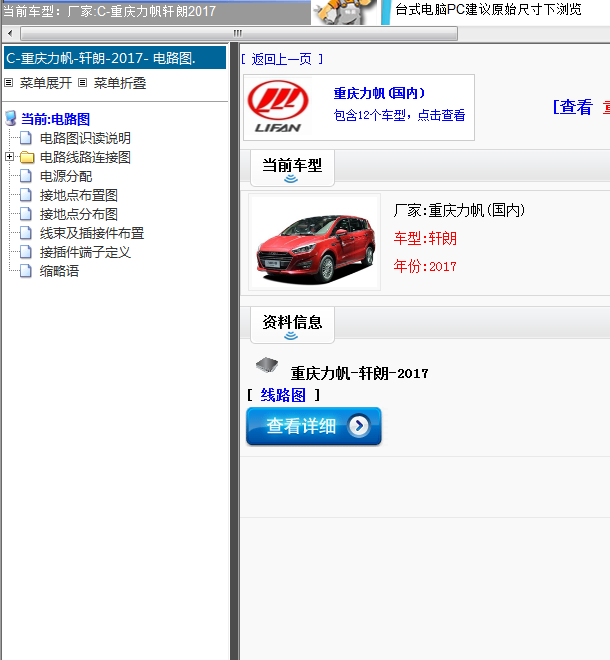Expand all menus with 菜单展开
This screenshot has width=610, height=660.
click(45, 83)
